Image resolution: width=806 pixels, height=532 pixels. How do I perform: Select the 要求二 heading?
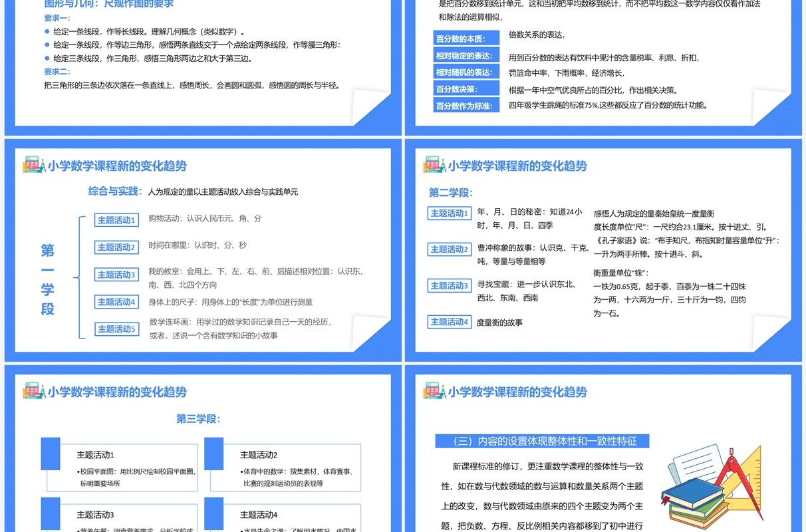(x=57, y=72)
